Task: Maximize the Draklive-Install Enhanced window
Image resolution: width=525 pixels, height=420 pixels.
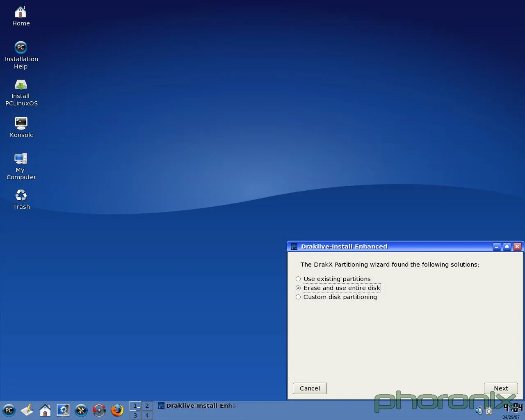Action: click(x=507, y=247)
